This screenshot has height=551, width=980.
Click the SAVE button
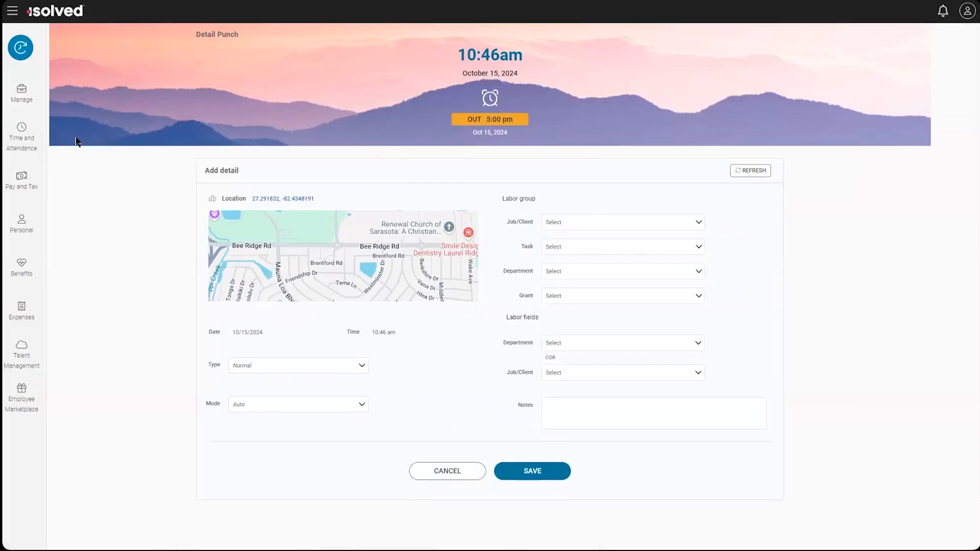tap(532, 471)
